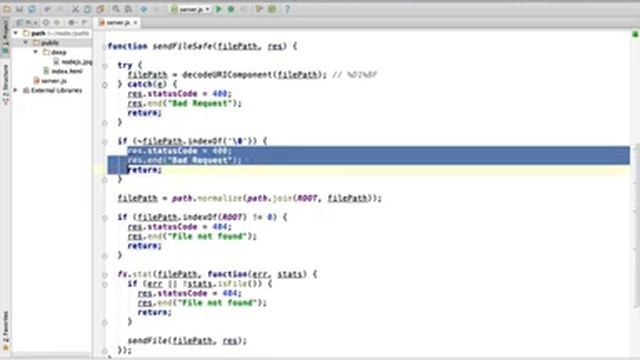Select the deep folder in tree
This screenshot has height=360, width=640.
tap(58, 52)
